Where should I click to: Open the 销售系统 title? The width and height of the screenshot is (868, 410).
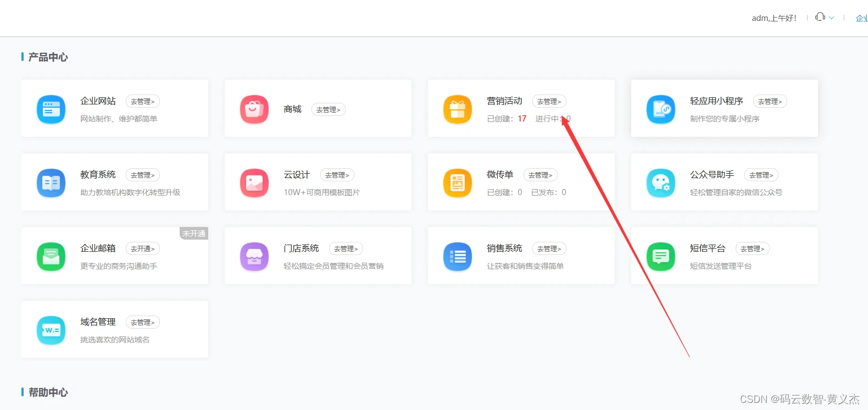(504, 248)
